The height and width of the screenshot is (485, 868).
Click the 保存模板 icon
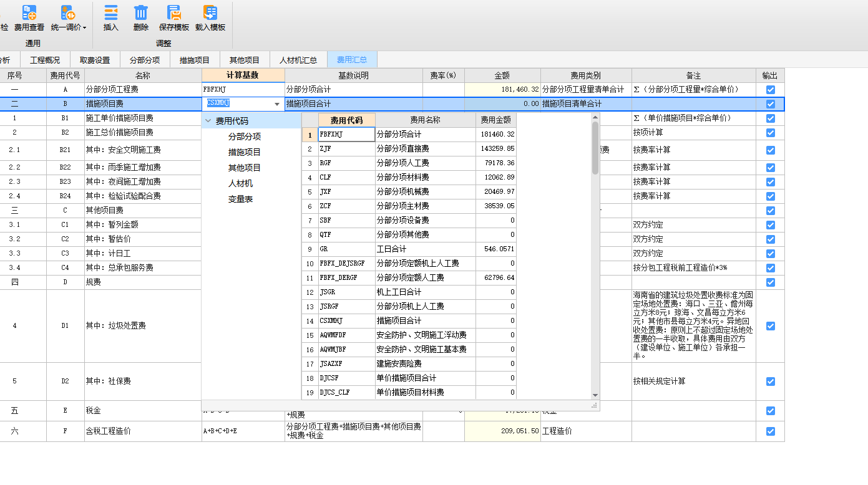pos(174,12)
